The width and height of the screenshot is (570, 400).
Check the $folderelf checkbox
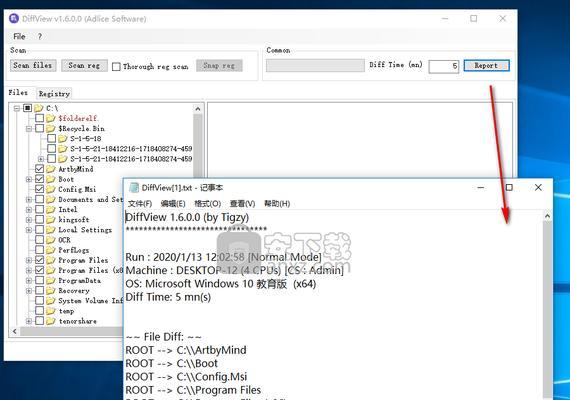[x=40, y=118]
